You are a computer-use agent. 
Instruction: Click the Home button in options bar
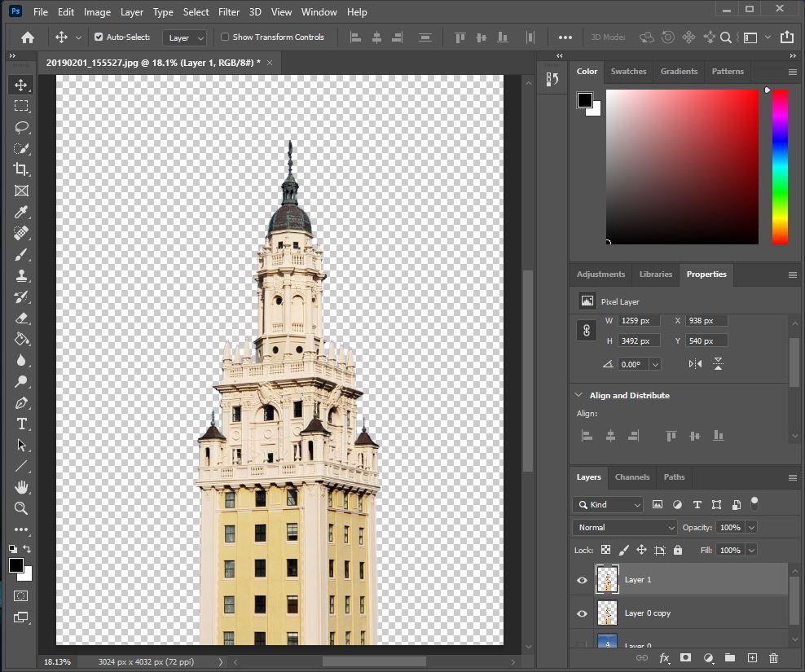[28, 37]
